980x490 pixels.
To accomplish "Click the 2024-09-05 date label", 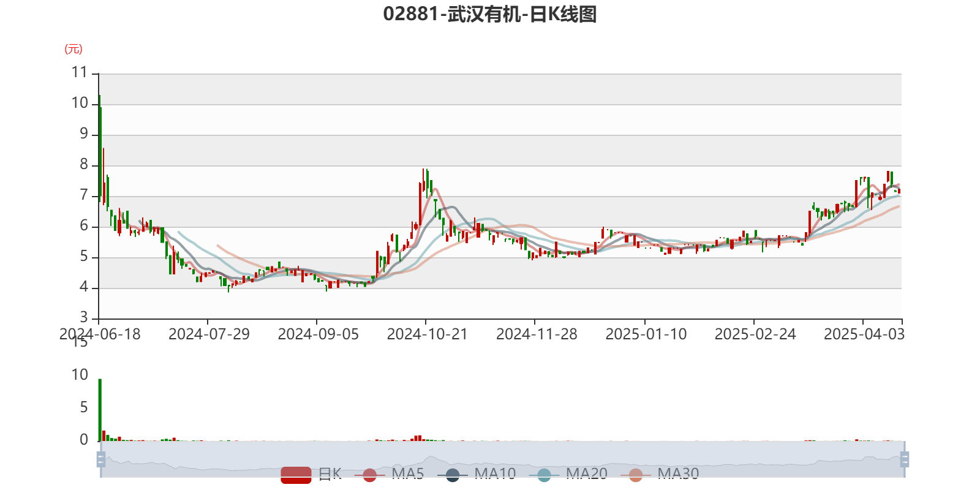I will [x=318, y=334].
